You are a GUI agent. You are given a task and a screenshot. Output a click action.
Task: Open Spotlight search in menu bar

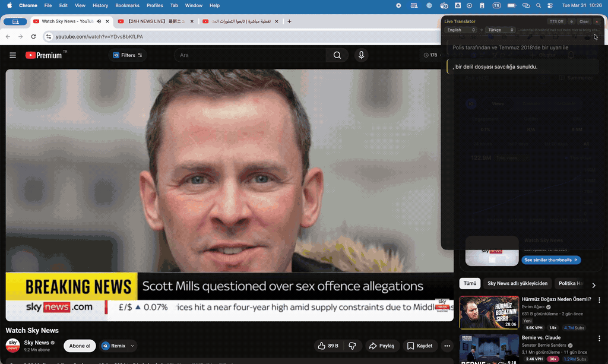(x=538, y=5)
